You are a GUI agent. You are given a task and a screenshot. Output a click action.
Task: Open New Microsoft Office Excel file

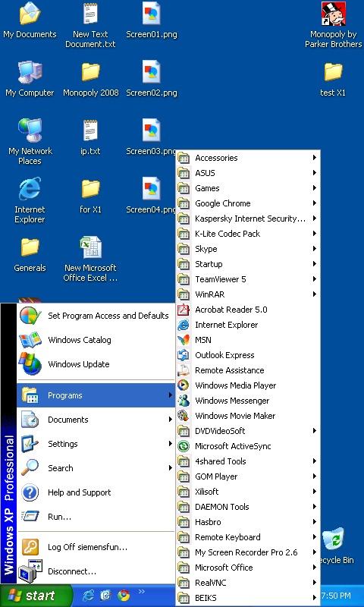pyautogui.click(x=90, y=259)
